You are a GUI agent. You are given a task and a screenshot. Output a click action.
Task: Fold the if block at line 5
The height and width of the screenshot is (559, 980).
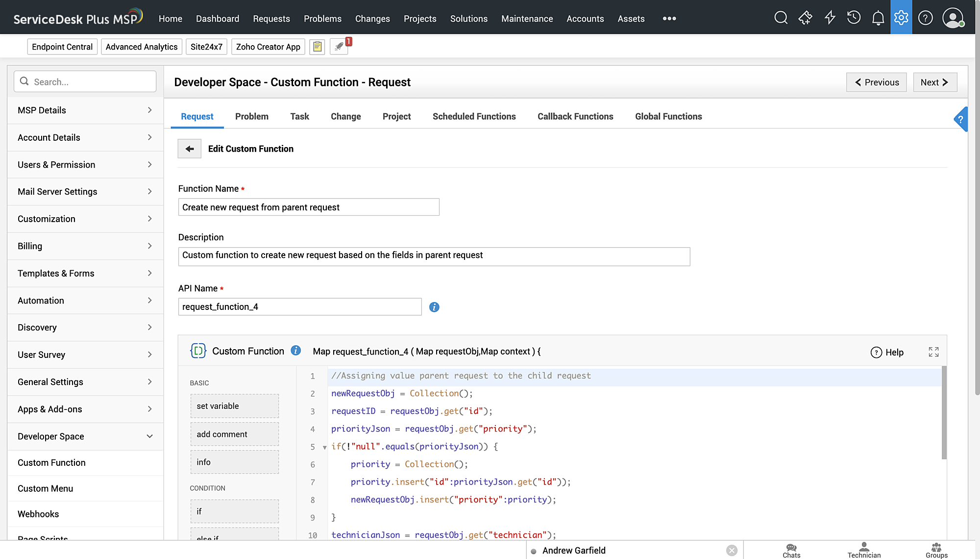coord(324,447)
